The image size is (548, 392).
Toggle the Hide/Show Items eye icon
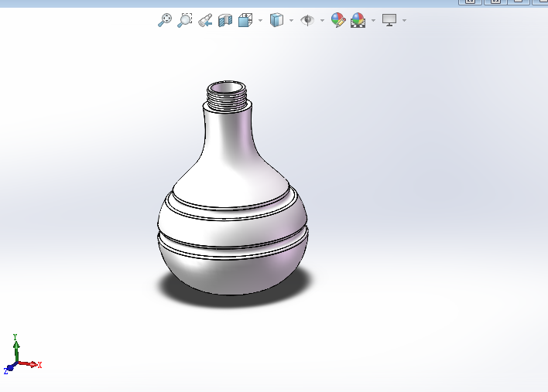tap(307, 20)
